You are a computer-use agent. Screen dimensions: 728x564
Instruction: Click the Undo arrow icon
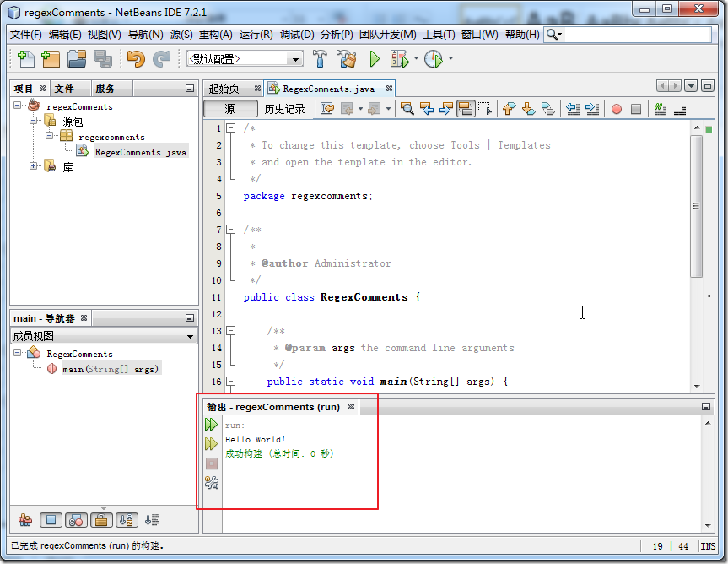tap(136, 59)
